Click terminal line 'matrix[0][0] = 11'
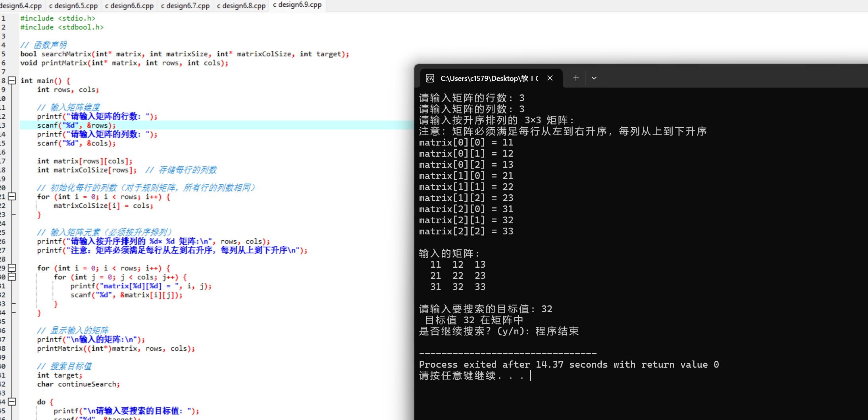The width and height of the screenshot is (868, 420). tap(466, 142)
